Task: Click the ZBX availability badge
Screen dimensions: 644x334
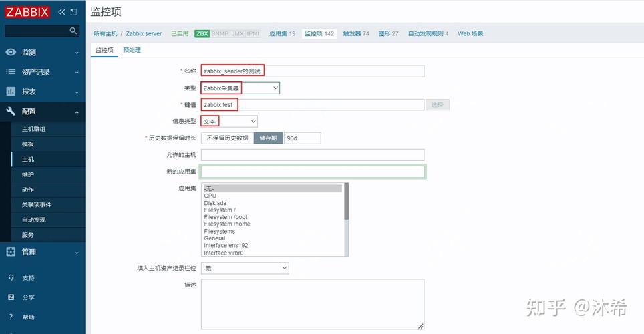Action: coord(202,33)
